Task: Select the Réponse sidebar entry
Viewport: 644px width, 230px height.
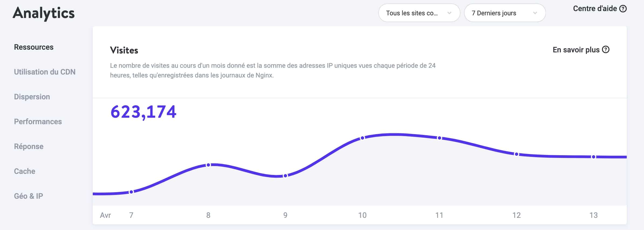Action: (x=29, y=146)
